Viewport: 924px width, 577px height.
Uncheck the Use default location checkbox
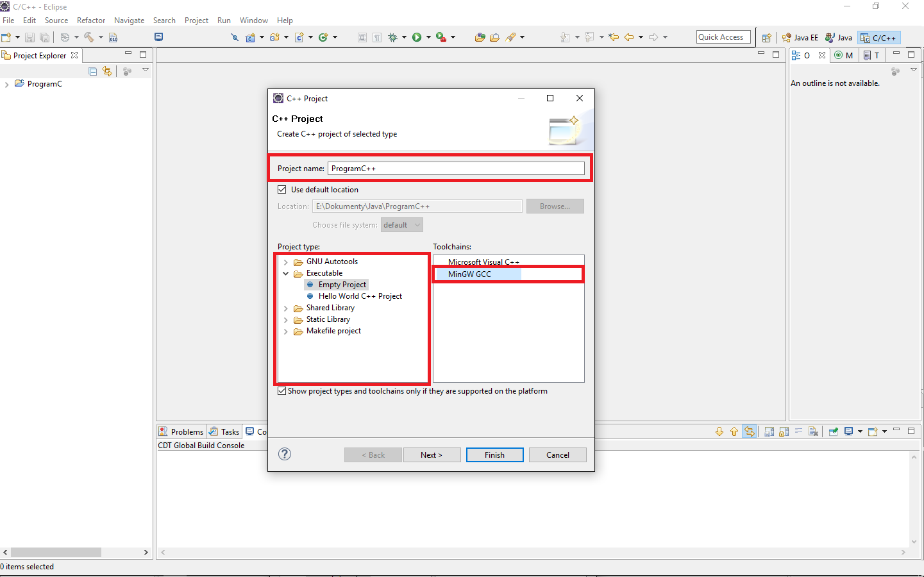281,190
